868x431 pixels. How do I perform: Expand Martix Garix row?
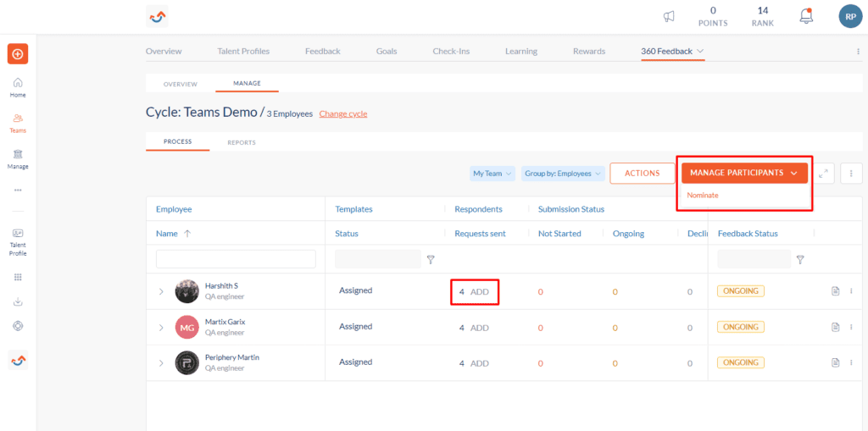point(161,328)
